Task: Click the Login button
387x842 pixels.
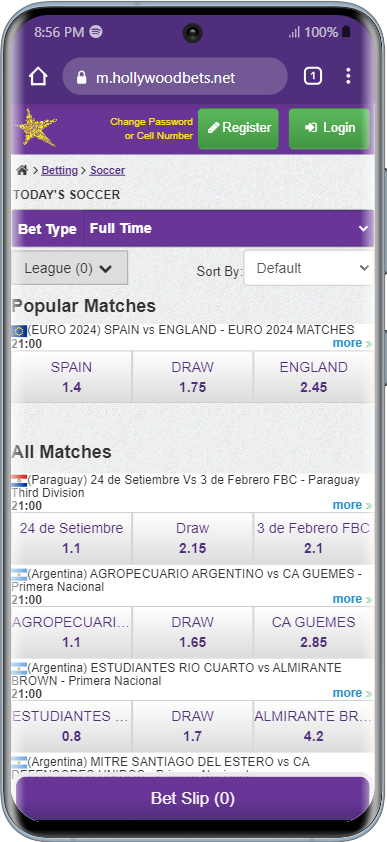Action: click(329, 128)
